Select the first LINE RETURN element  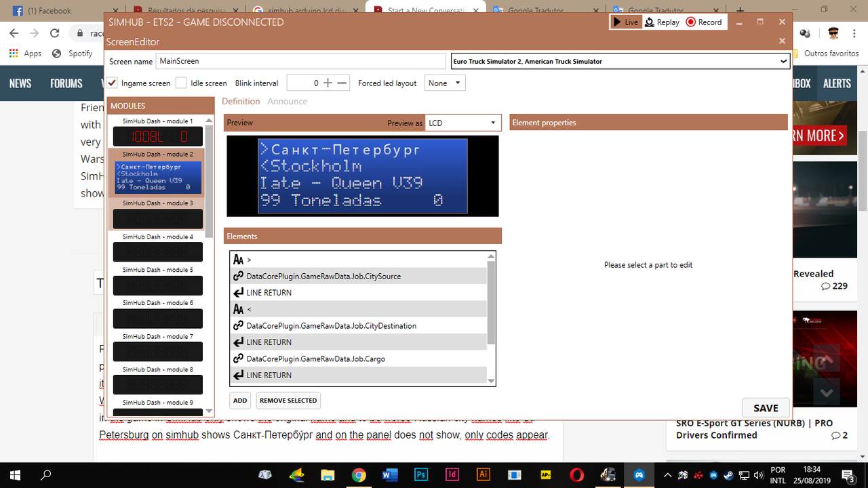(359, 293)
